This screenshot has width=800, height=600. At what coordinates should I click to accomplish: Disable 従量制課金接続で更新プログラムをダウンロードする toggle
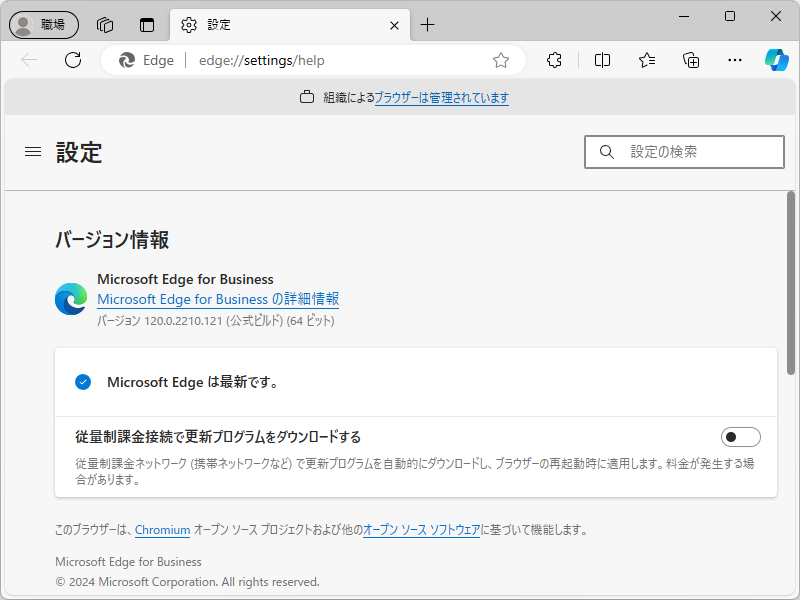click(x=741, y=436)
